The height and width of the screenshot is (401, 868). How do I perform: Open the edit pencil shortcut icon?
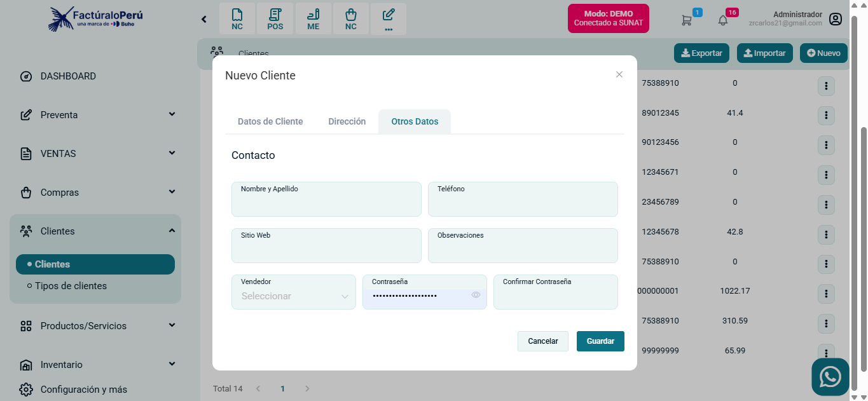point(389,19)
